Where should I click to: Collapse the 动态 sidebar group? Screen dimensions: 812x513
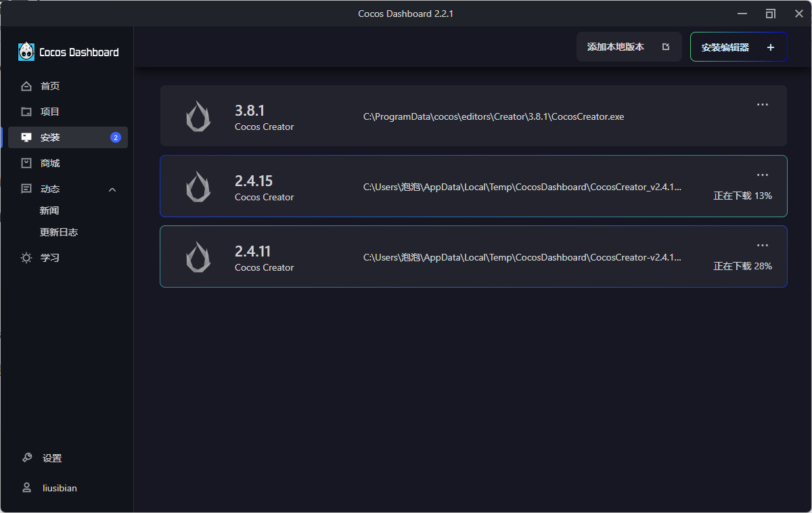coord(112,189)
